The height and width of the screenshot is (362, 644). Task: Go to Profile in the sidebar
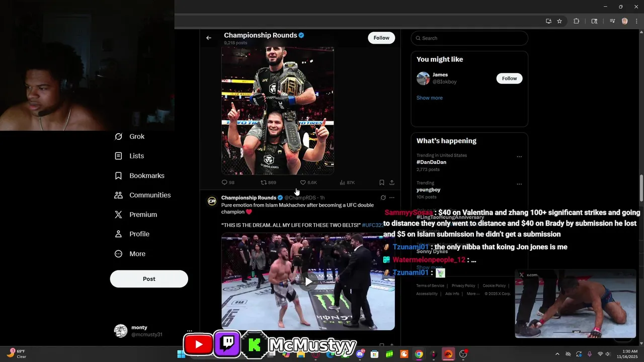[132, 234]
